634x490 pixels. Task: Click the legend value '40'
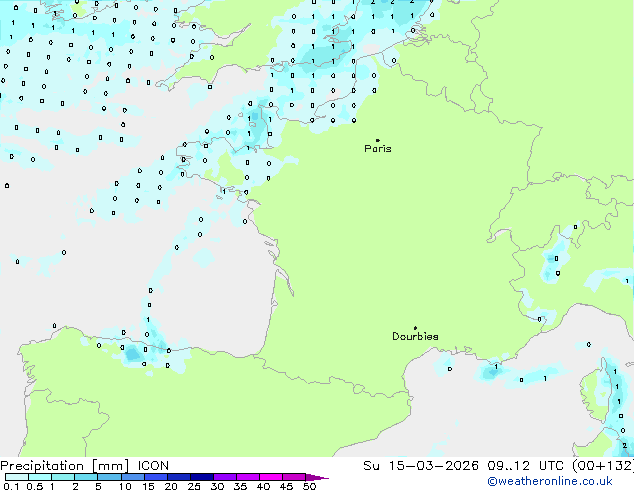[263, 486]
